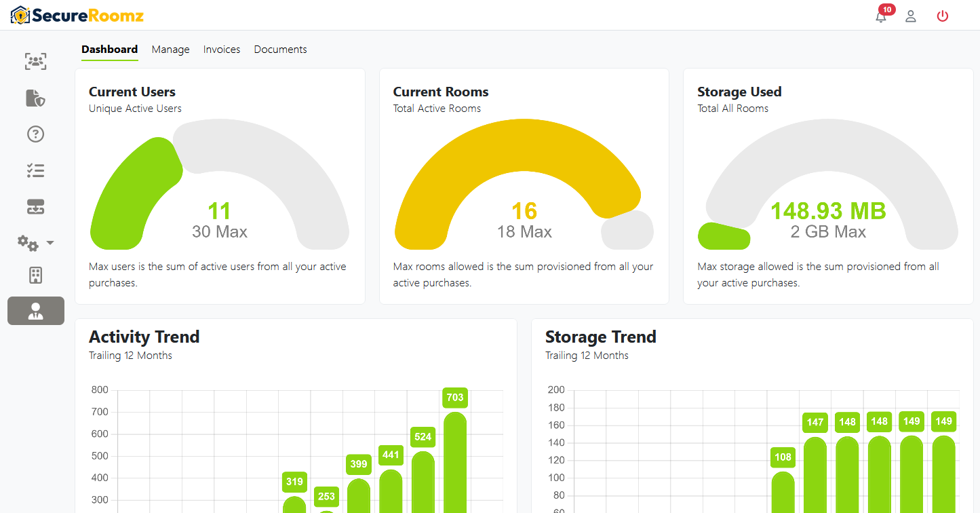Open the sidebar question mark help icon
This screenshot has height=513, width=980.
(x=35, y=134)
